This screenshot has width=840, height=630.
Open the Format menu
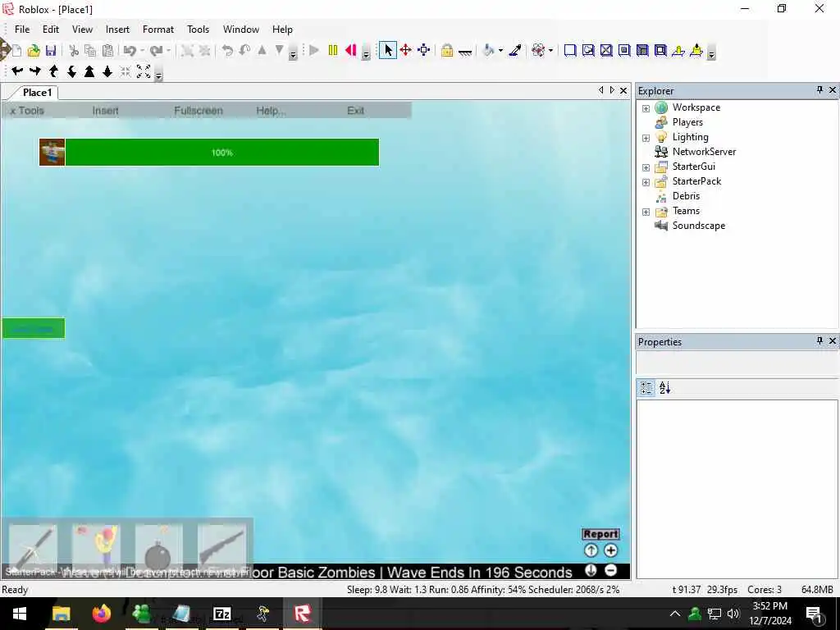(158, 30)
